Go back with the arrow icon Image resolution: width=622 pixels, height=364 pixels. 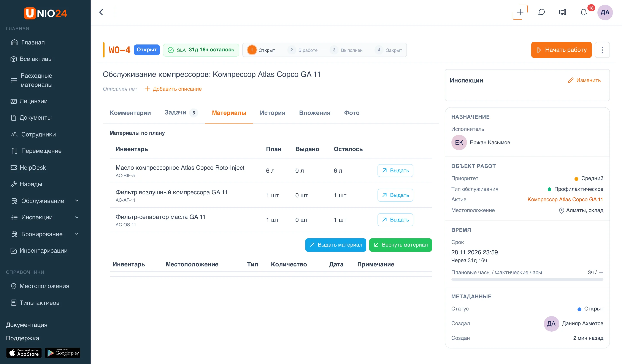(x=101, y=12)
